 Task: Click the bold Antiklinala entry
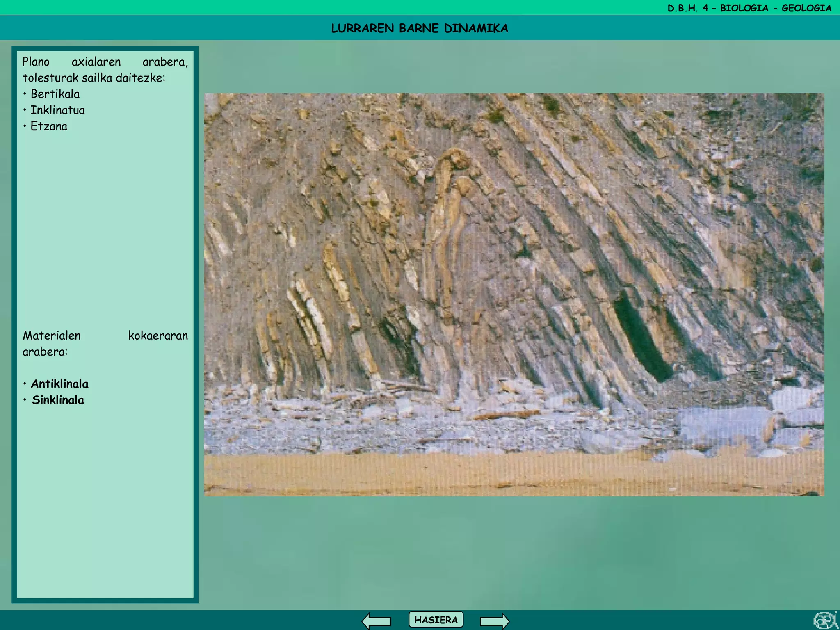(59, 384)
